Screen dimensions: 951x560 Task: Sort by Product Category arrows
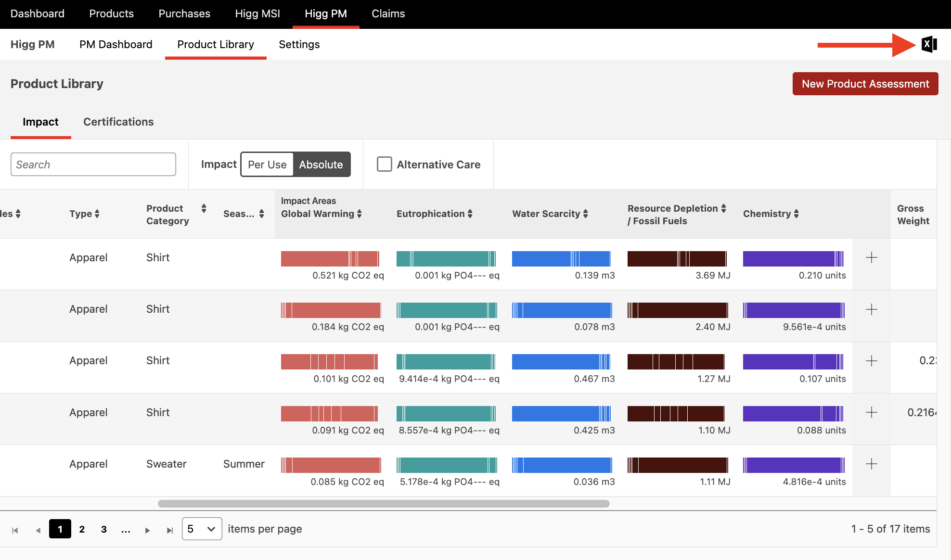[x=204, y=208]
